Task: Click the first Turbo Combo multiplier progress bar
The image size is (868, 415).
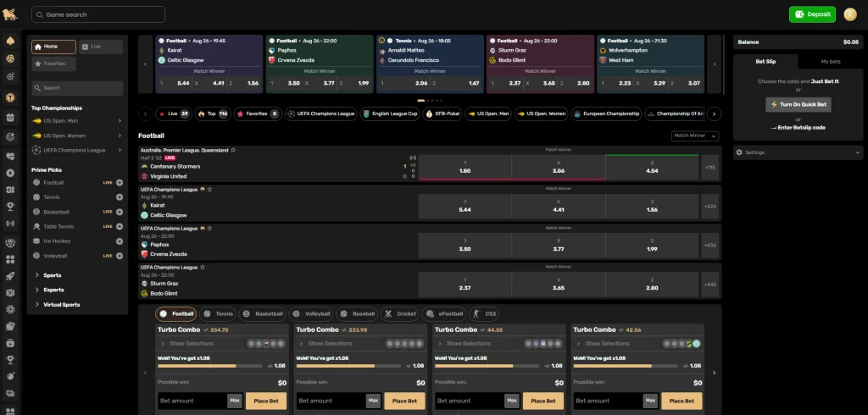Action: click(x=209, y=366)
